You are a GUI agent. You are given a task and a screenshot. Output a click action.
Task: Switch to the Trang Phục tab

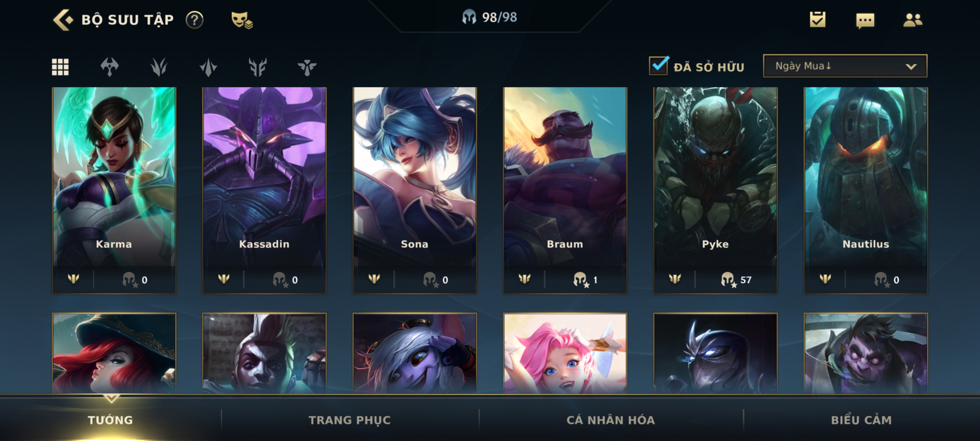350,420
